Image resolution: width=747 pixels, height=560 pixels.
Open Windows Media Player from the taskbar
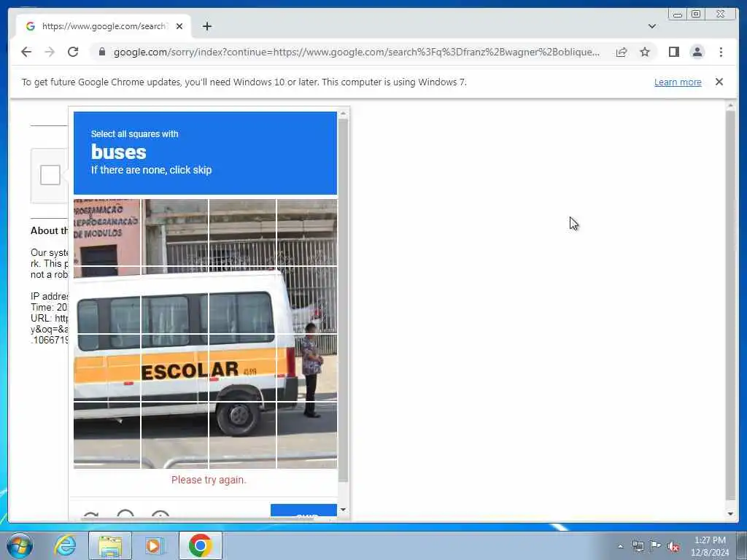pyautogui.click(x=155, y=545)
